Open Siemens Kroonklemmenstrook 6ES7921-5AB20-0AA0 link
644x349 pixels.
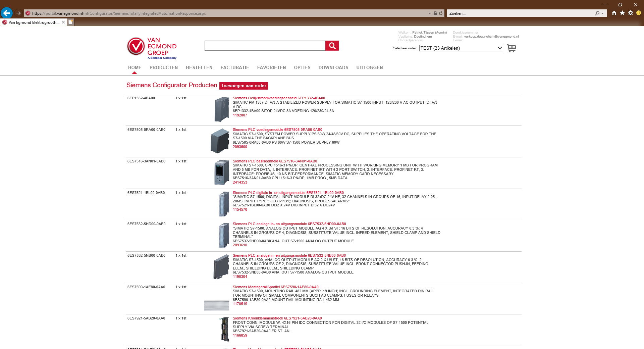coord(277,318)
